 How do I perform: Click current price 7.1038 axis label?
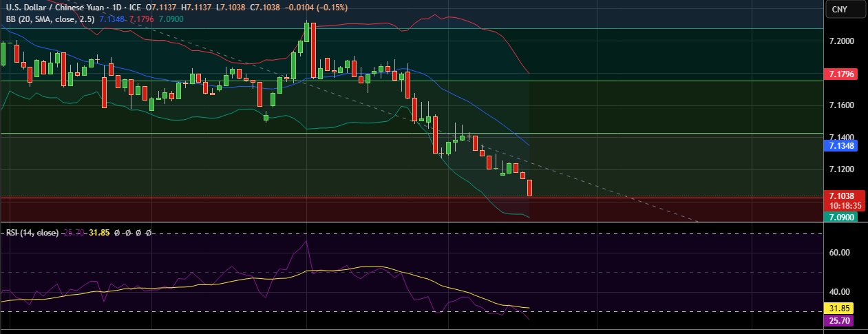[x=843, y=196]
